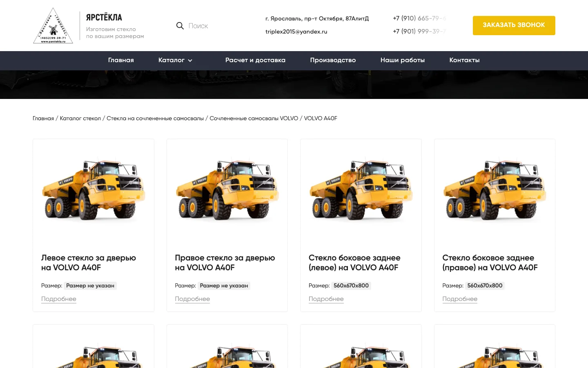Image resolution: width=588 pixels, height=368 pixels.
Task: Click Размер не указан on Левое стекло card
Action: [90, 285]
